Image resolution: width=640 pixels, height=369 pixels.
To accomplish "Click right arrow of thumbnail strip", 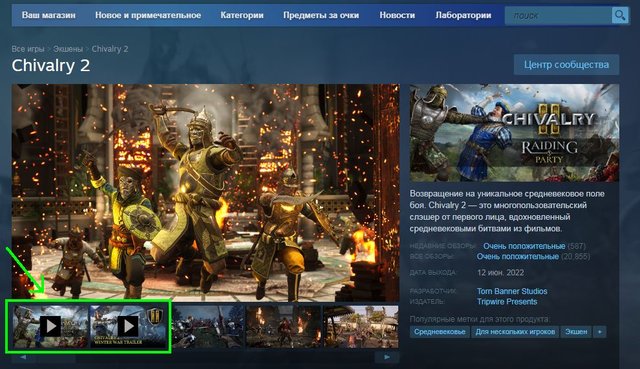I will (x=387, y=357).
